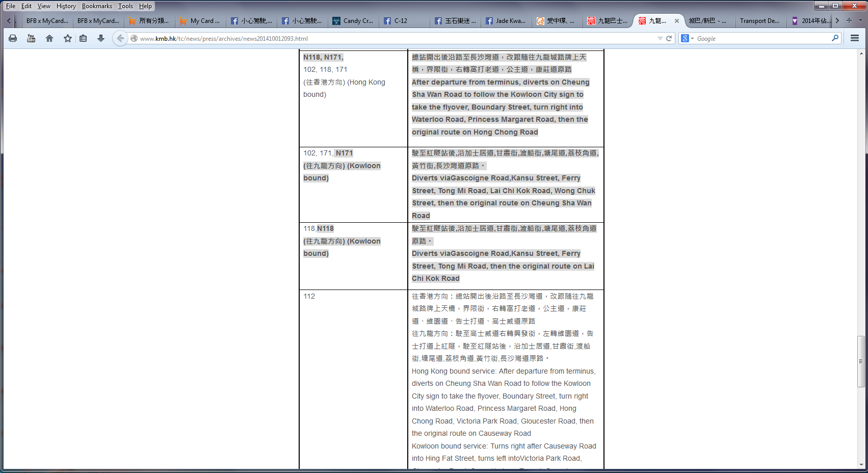
Task: Switch to the Jade Kwa... tab
Action: click(x=506, y=21)
